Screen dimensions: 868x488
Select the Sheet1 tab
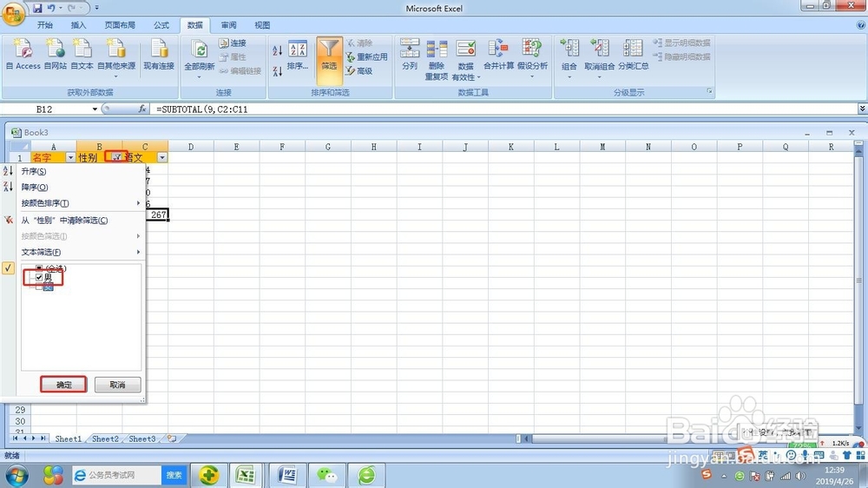[x=68, y=439]
